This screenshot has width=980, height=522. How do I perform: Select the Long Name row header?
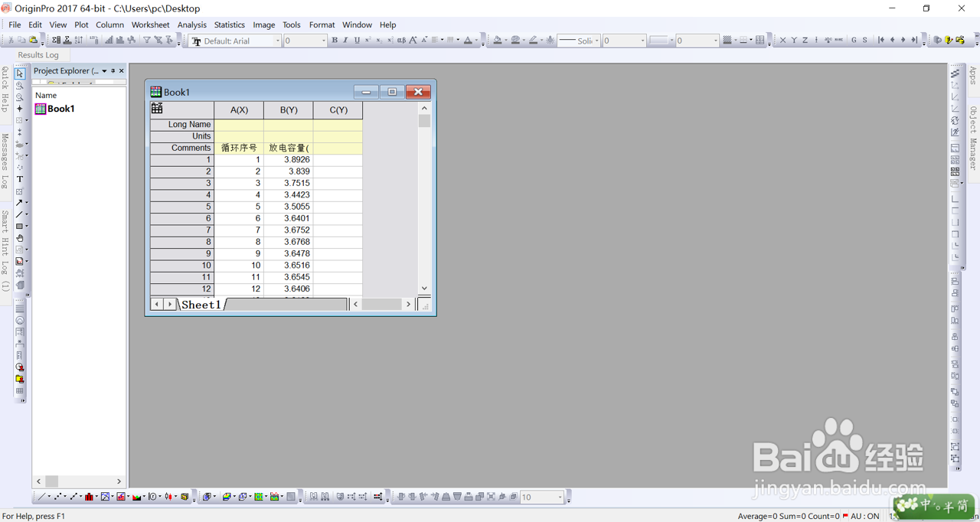(182, 125)
